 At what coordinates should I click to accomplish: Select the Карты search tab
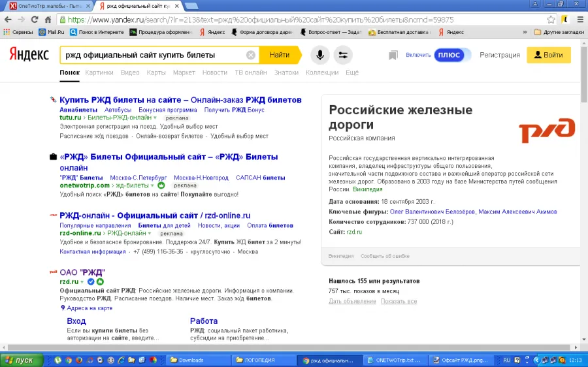[156, 72]
